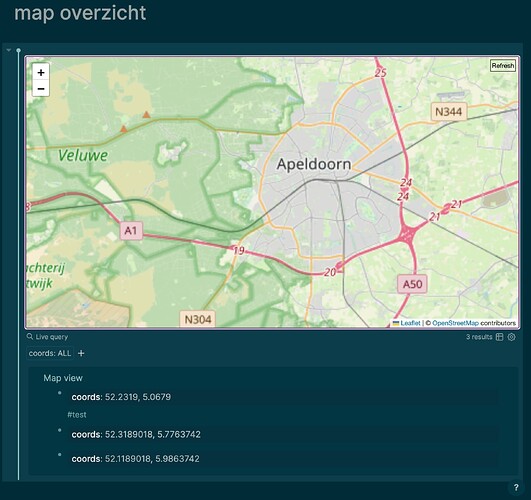
Task: Add a query filter with plus icon
Action: click(81, 353)
